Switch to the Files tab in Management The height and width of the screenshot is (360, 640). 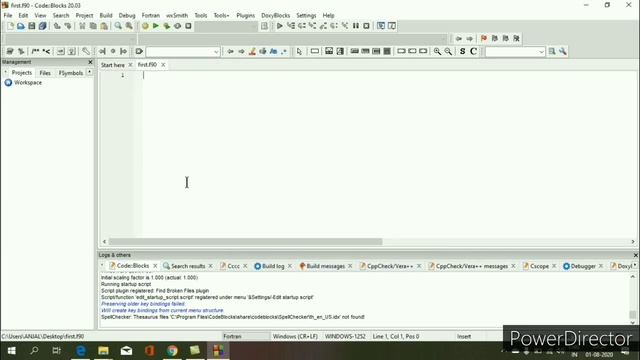[45, 73]
